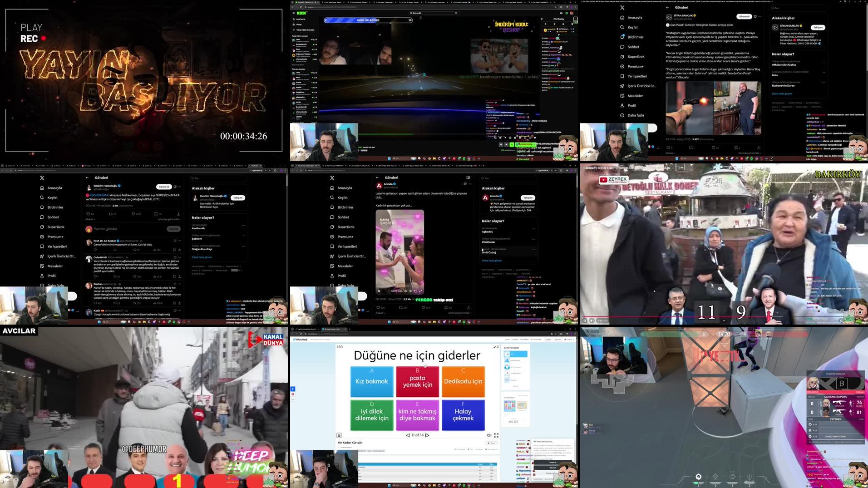Go to the previous Wordwall question
Viewport: 868px width, 488px height.
pyautogui.click(x=408, y=435)
